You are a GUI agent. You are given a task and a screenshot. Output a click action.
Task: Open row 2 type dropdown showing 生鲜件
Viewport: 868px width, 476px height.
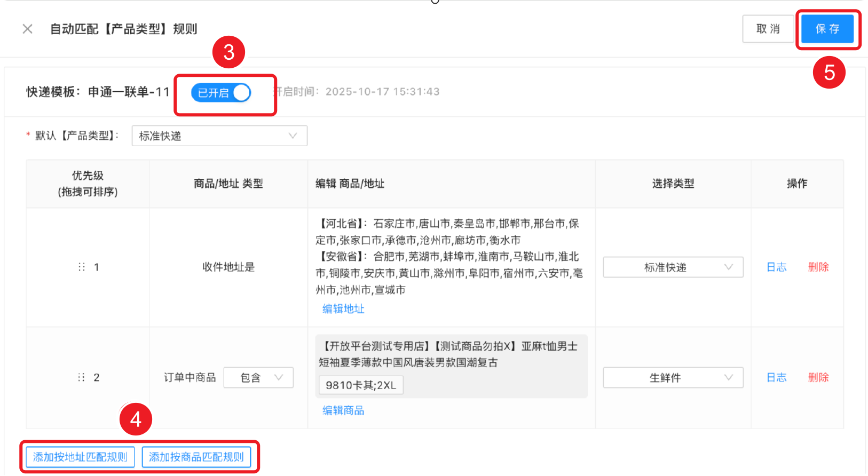[673, 378]
